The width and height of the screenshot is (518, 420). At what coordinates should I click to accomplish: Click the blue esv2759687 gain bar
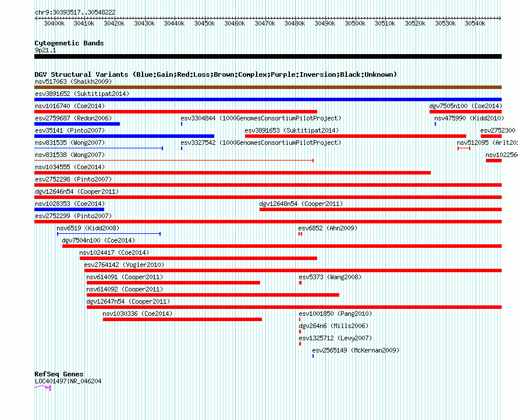[77, 124]
